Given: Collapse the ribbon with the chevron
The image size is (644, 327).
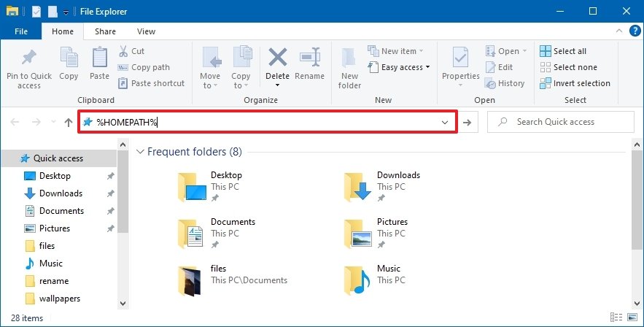Looking at the screenshot, I should coord(619,31).
